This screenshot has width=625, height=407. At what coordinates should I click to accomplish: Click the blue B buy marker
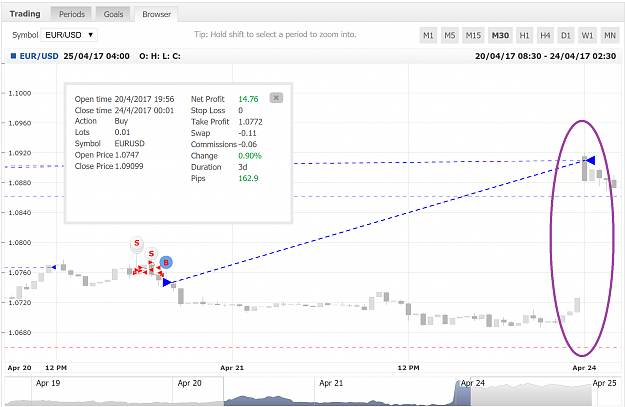coord(166,262)
